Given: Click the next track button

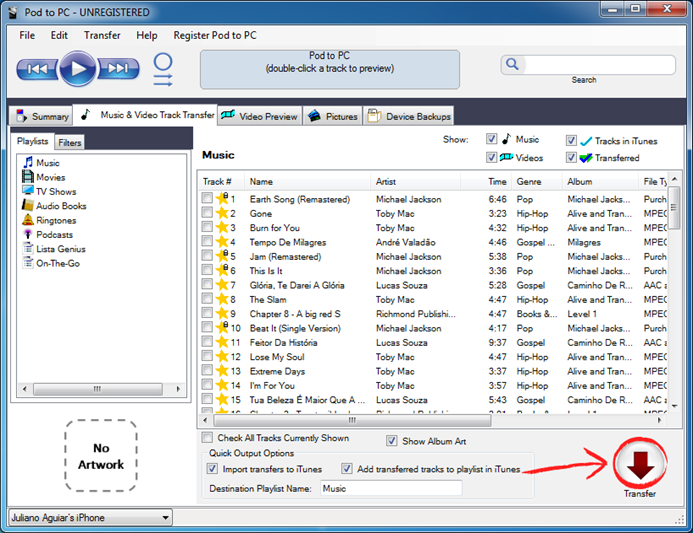Looking at the screenshot, I should pyautogui.click(x=118, y=69).
